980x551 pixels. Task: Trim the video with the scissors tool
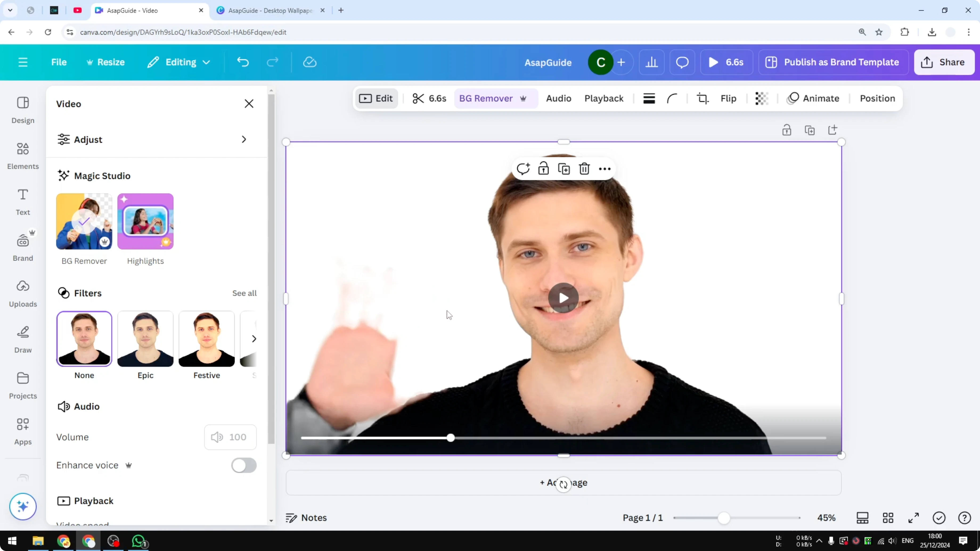(x=418, y=98)
